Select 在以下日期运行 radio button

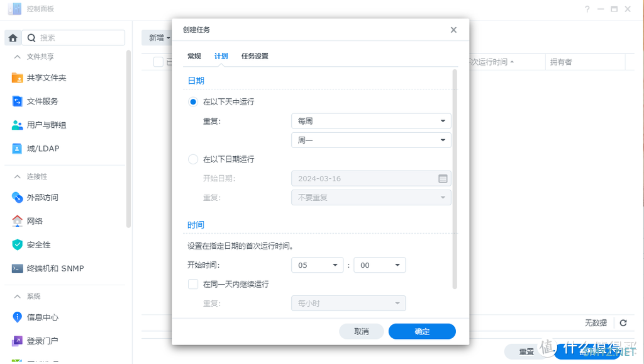[x=193, y=159]
